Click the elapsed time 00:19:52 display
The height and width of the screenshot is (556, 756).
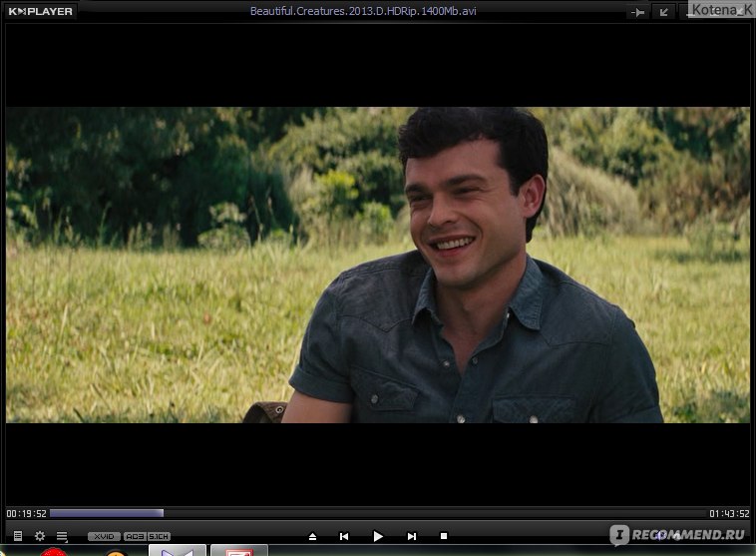point(27,513)
